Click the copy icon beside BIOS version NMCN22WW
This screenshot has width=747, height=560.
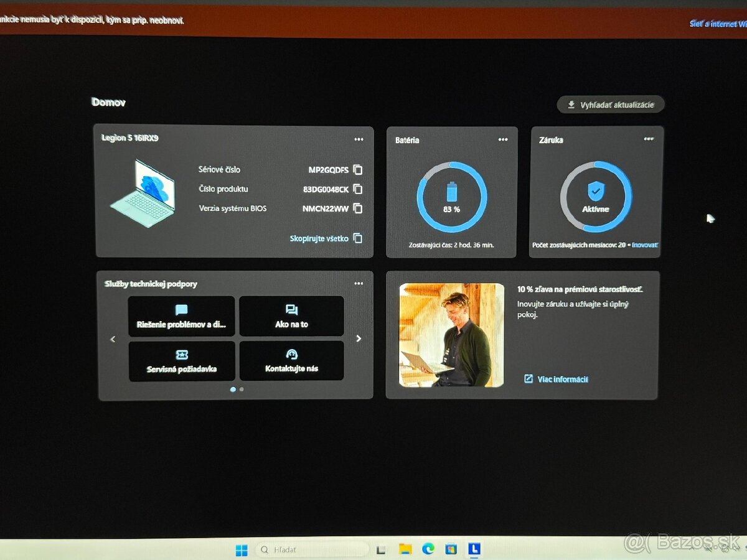point(358,209)
